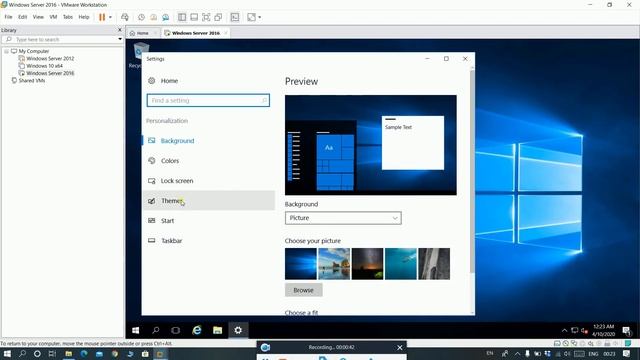Image resolution: width=640 pixels, height=360 pixels.
Task: Choose the night sky tent picture
Action: [367, 264]
